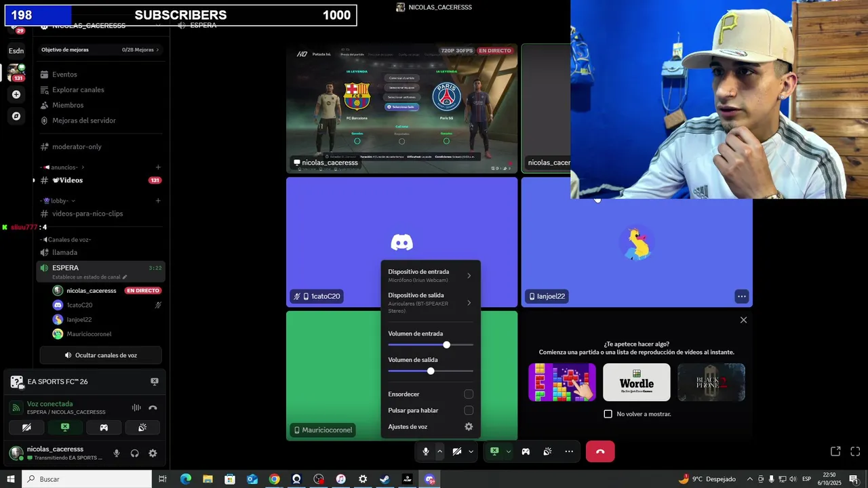
Task: Enable the Ensordecer checkbox
Action: (x=469, y=394)
